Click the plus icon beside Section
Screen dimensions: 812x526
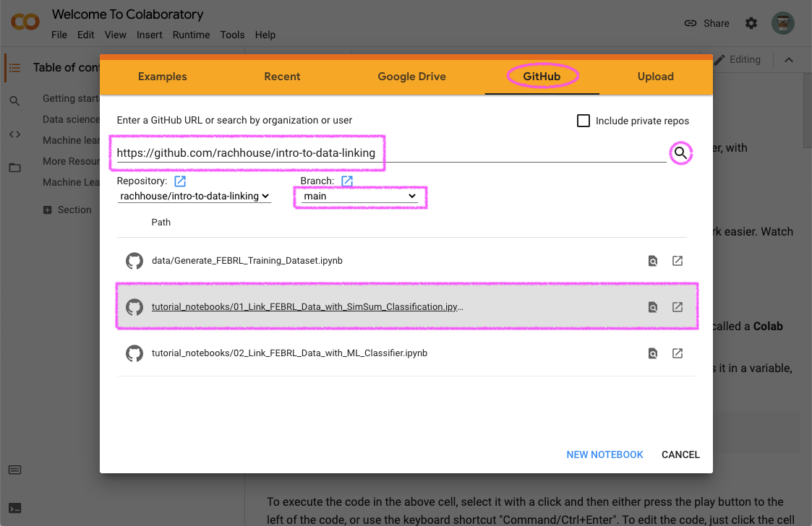coord(48,210)
